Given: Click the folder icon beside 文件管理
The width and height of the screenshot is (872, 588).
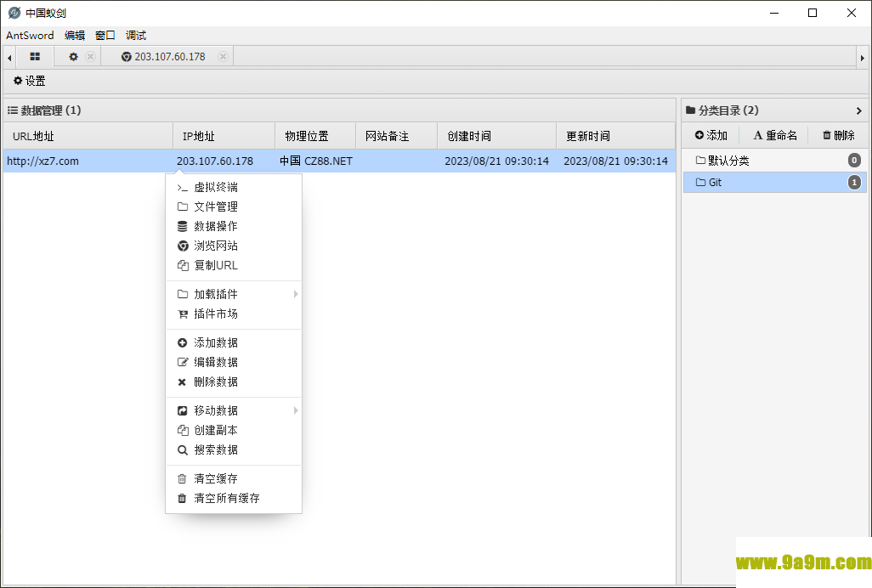Looking at the screenshot, I should point(182,206).
